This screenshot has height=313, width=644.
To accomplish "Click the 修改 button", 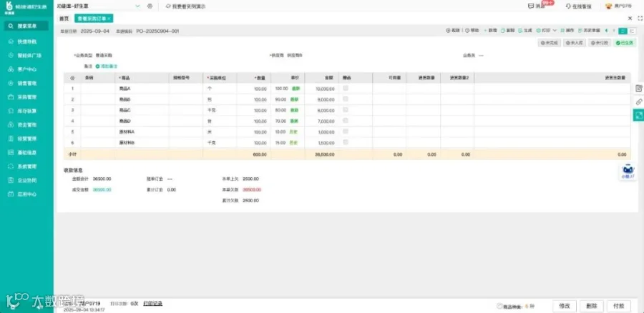I will click(x=565, y=306).
